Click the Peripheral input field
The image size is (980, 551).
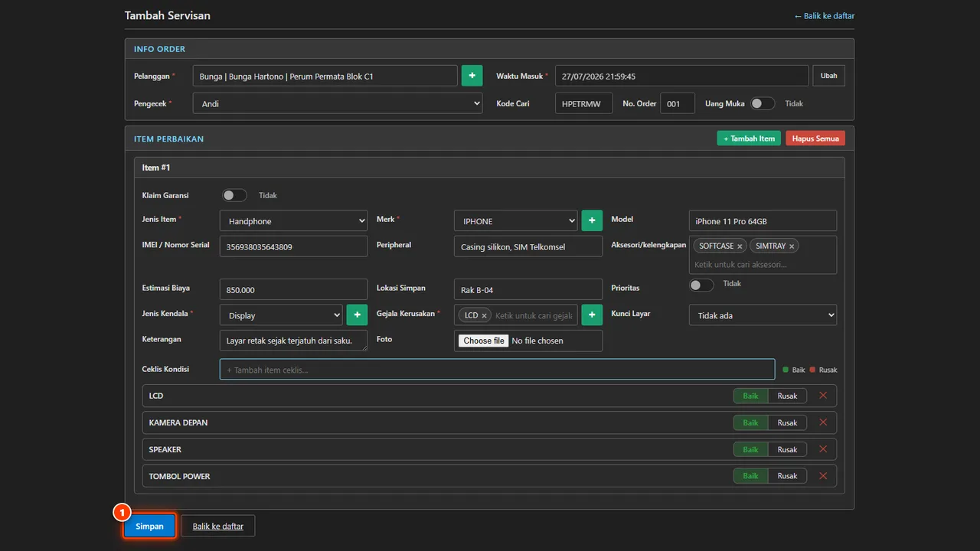pos(528,246)
